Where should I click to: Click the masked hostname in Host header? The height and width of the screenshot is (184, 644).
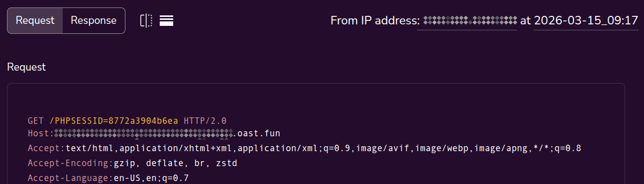[x=144, y=133]
